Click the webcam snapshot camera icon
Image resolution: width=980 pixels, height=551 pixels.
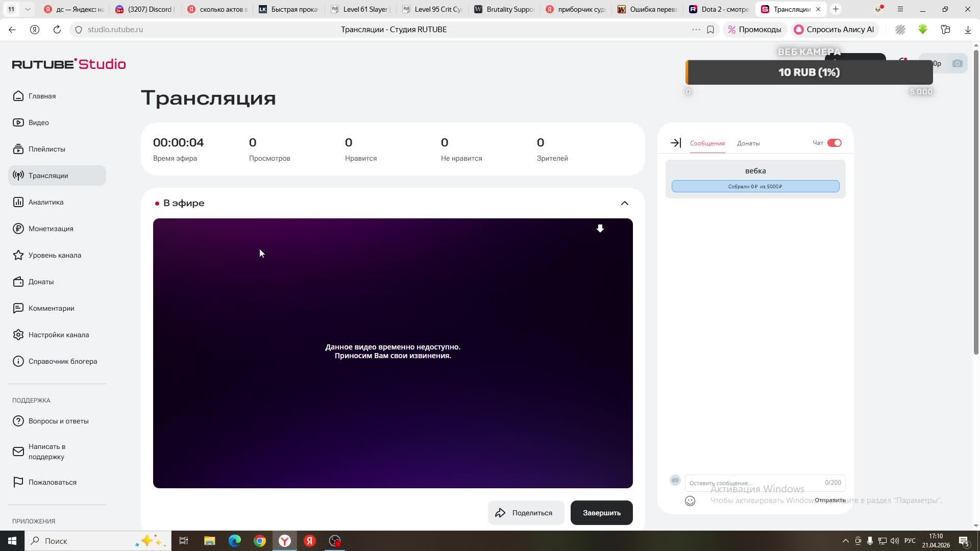point(958,63)
